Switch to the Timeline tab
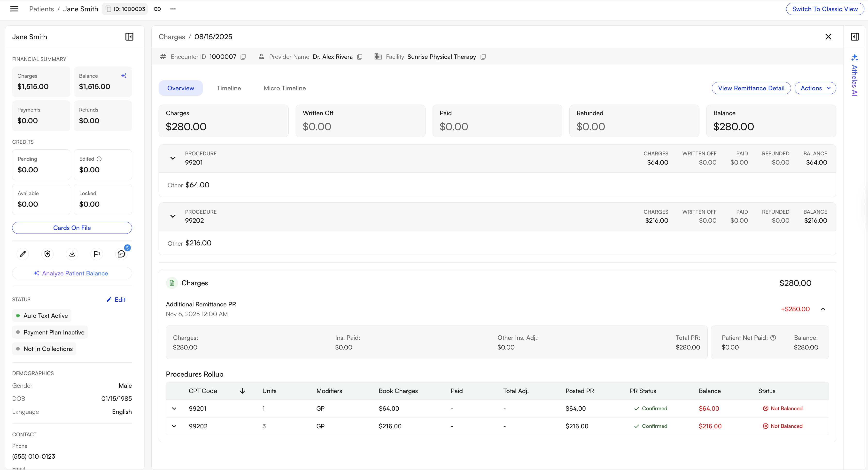Image resolution: width=868 pixels, height=470 pixels. click(x=229, y=88)
